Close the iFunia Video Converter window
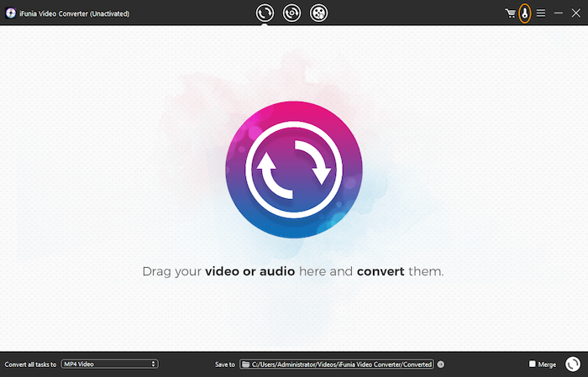 [575, 13]
